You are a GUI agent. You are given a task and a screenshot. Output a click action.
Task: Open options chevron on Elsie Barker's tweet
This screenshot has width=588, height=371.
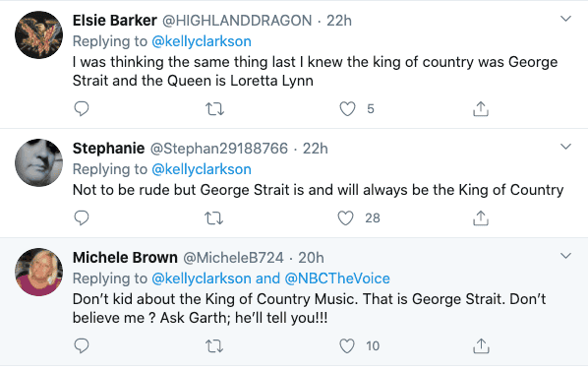565,19
